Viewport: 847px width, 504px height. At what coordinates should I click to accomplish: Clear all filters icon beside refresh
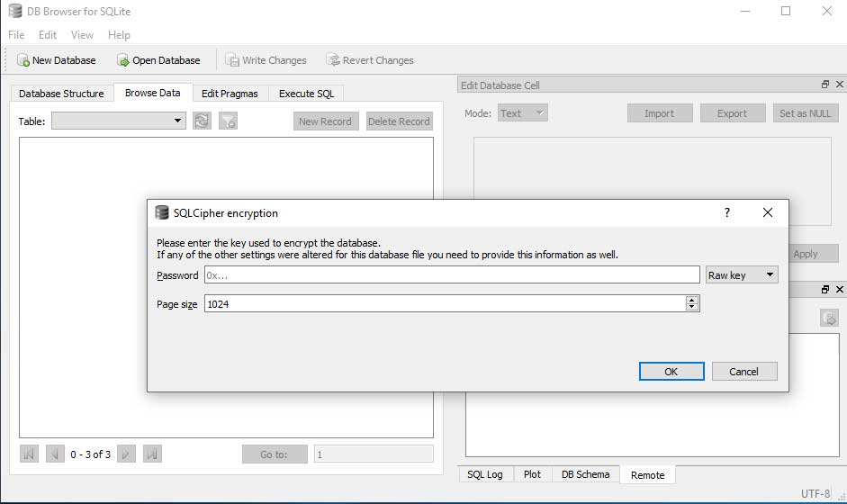coord(228,121)
